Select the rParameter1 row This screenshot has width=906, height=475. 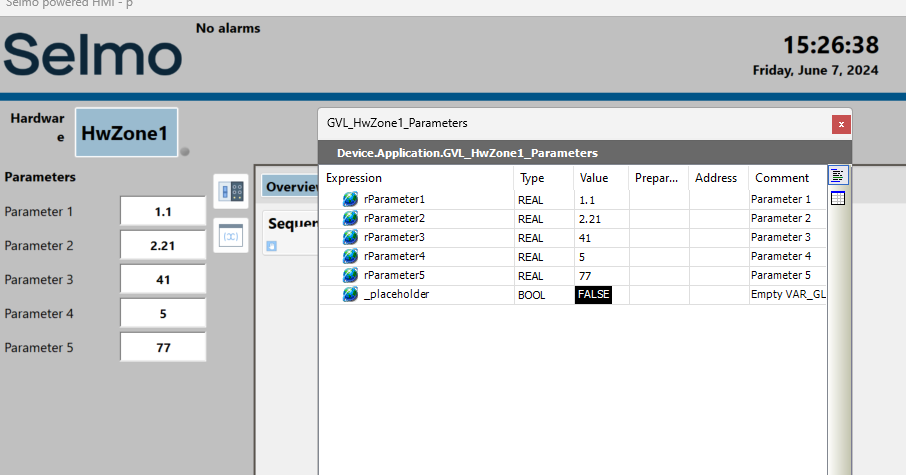(x=573, y=199)
